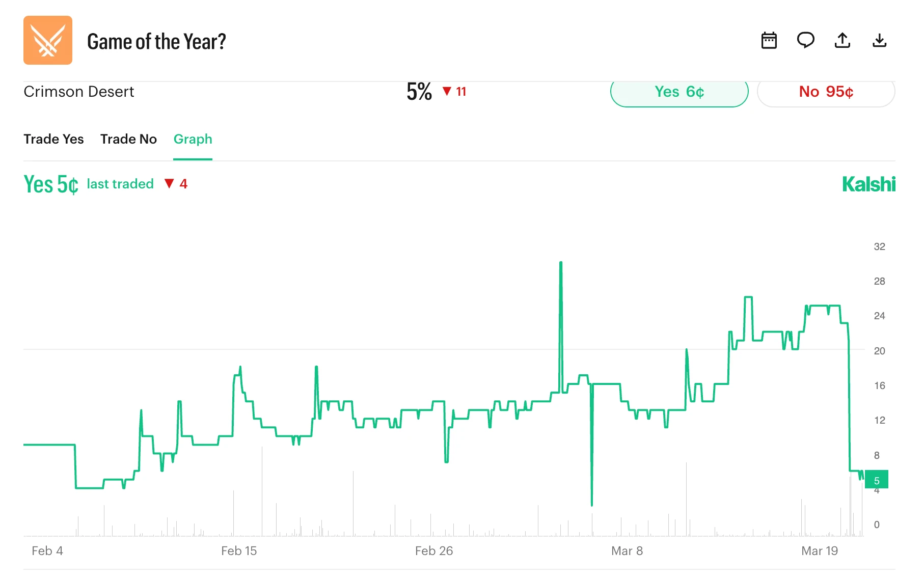924x580 pixels.
Task: Click the red down arrow next to 11
Action: pyautogui.click(x=447, y=92)
